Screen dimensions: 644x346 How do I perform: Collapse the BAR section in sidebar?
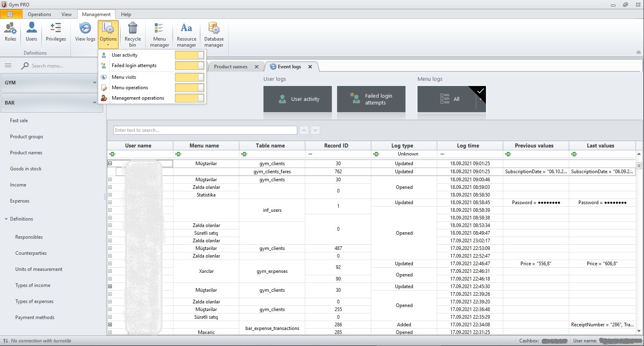click(94, 102)
